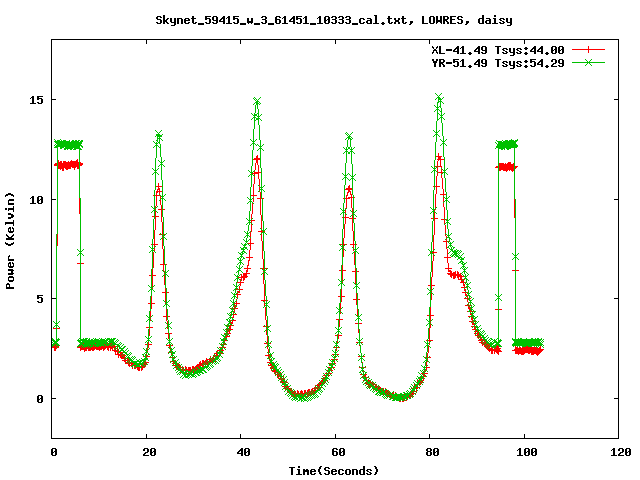Image resolution: width=640 pixels, height=480 pixels.
Task: Select the YR-51.49 Tsys:54.29 legend label
Action: pos(498,63)
